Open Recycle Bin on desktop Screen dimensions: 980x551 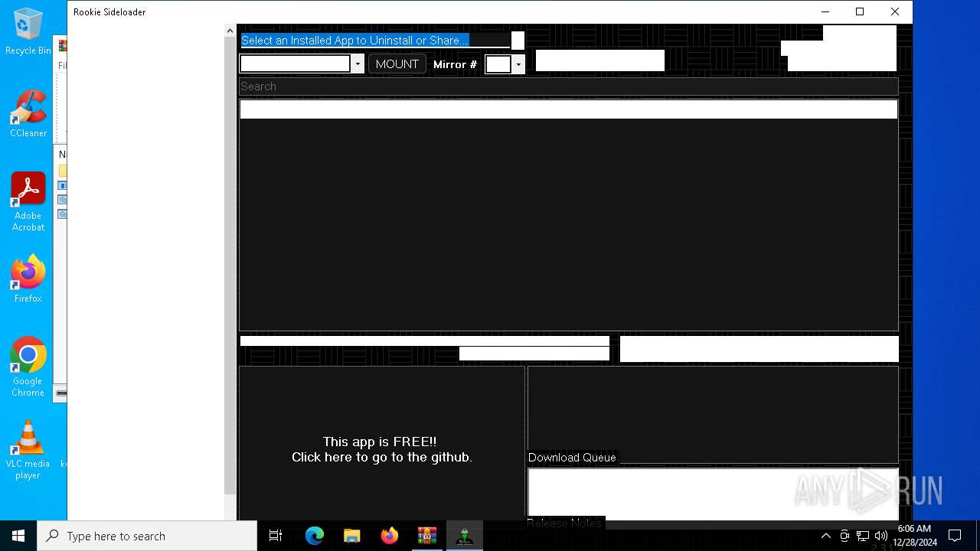pyautogui.click(x=28, y=32)
